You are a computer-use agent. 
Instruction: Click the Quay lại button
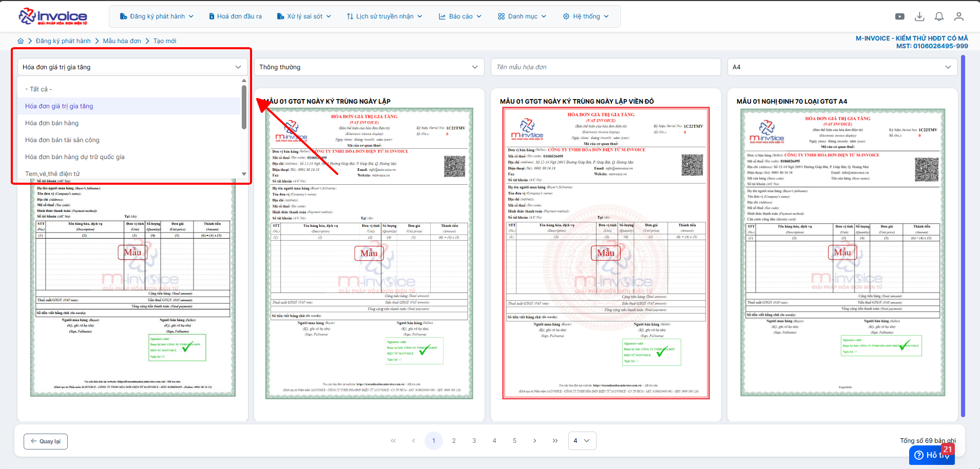pyautogui.click(x=46, y=441)
